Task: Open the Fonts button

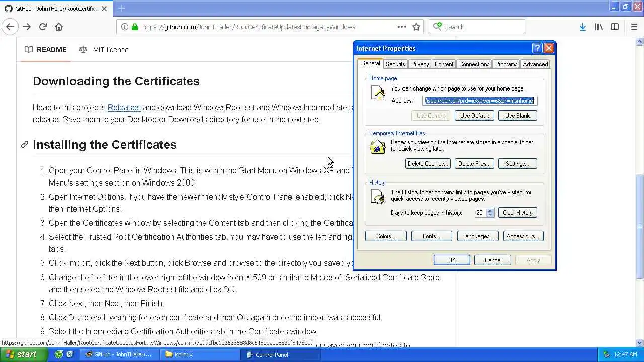Action: tap(431, 236)
